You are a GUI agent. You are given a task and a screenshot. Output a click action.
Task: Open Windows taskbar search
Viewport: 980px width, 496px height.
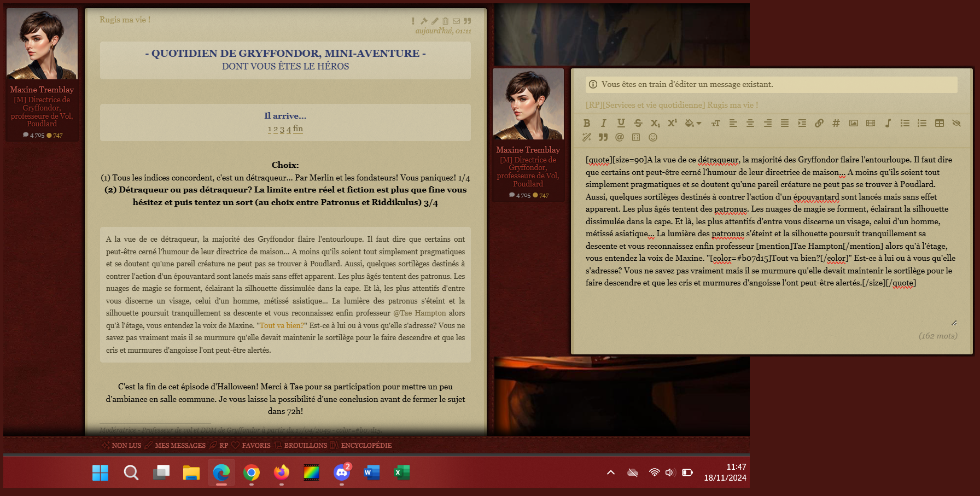tap(131, 472)
